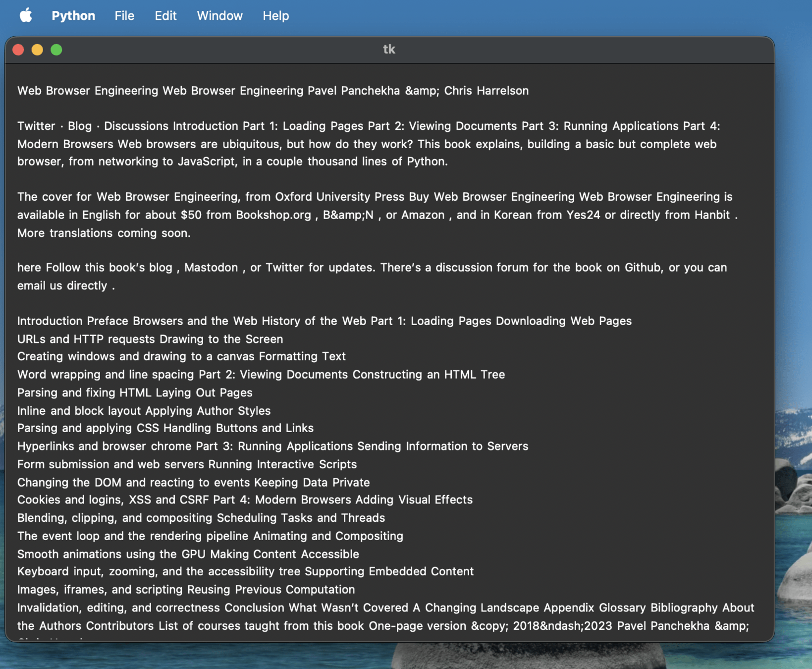This screenshot has height=669, width=812.
Task: Click 'Hanbit' in the cover paragraph
Action: pos(712,215)
